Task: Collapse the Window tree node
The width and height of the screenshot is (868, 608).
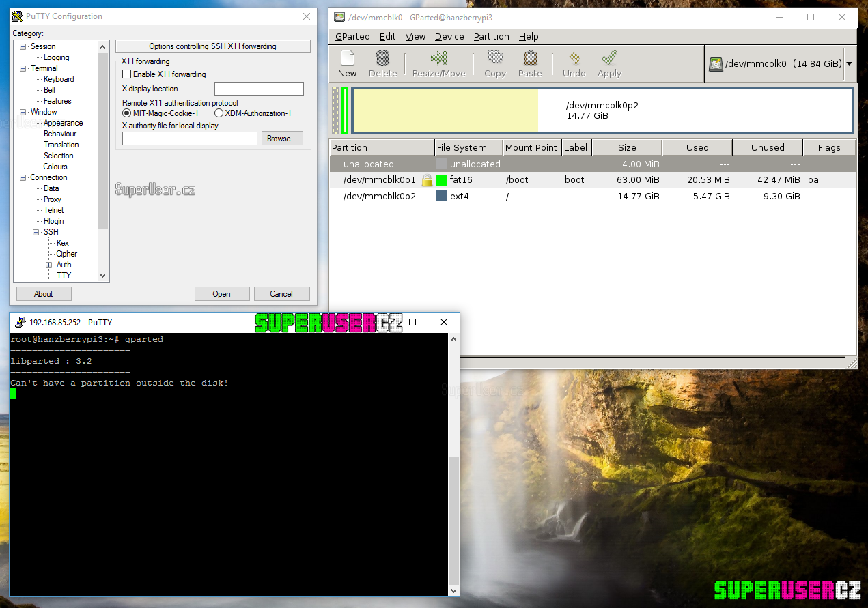Action: click(23, 112)
